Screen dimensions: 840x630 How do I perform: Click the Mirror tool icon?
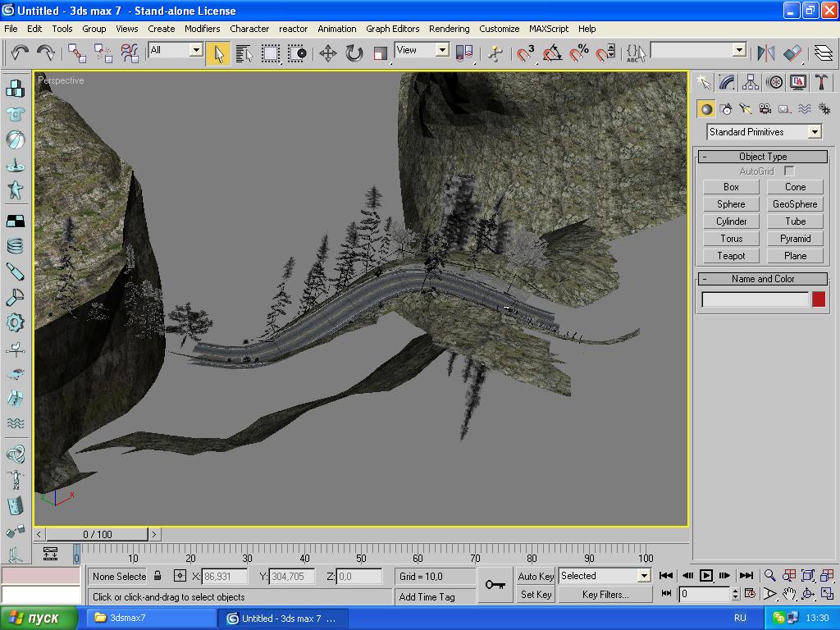point(766,53)
